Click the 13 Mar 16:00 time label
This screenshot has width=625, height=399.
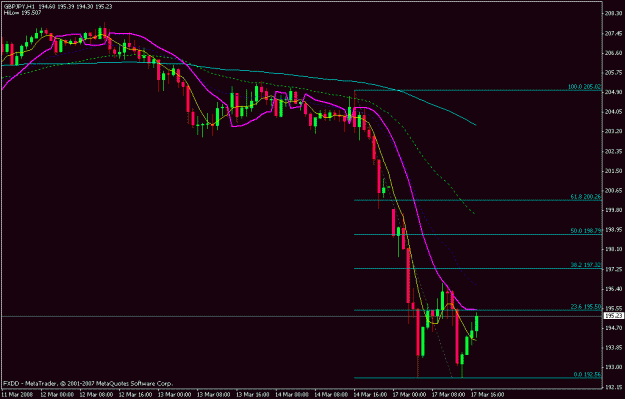click(252, 395)
